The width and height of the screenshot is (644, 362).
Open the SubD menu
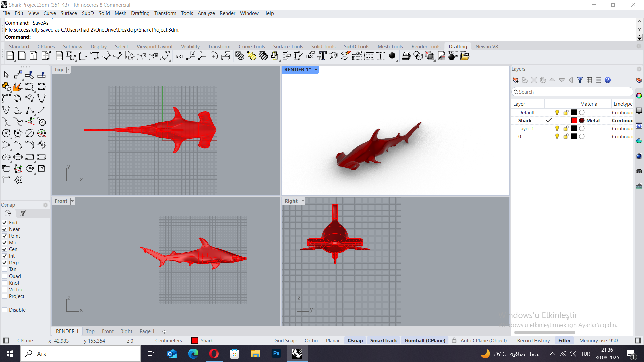point(88,13)
